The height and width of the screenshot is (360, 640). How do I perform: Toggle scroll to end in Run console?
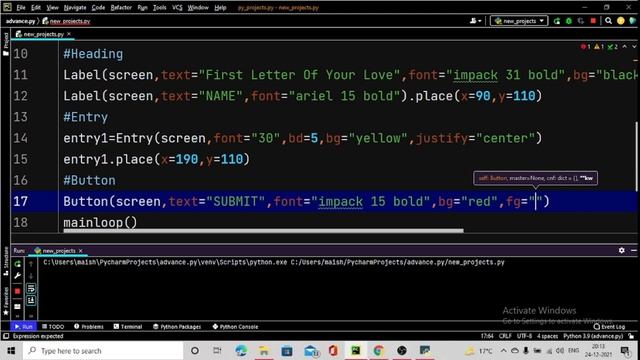tap(31, 301)
